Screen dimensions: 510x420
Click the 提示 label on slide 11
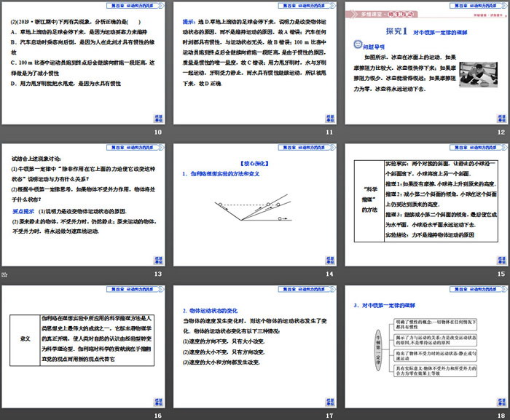click(x=189, y=22)
